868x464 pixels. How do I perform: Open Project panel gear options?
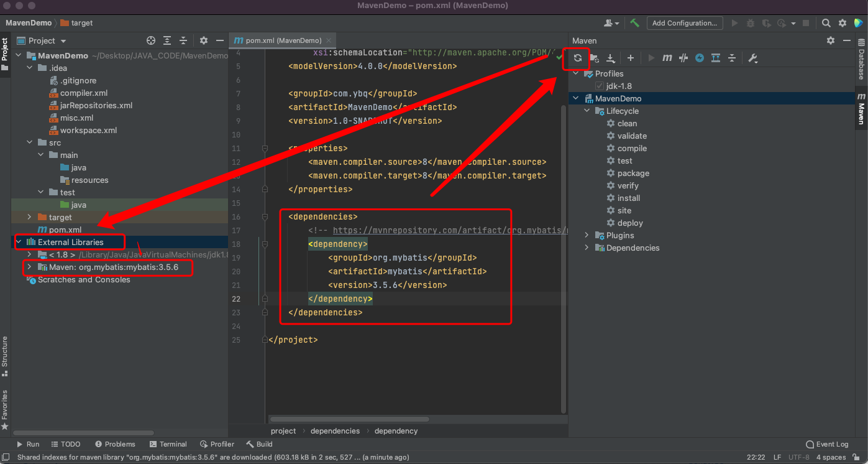click(204, 40)
